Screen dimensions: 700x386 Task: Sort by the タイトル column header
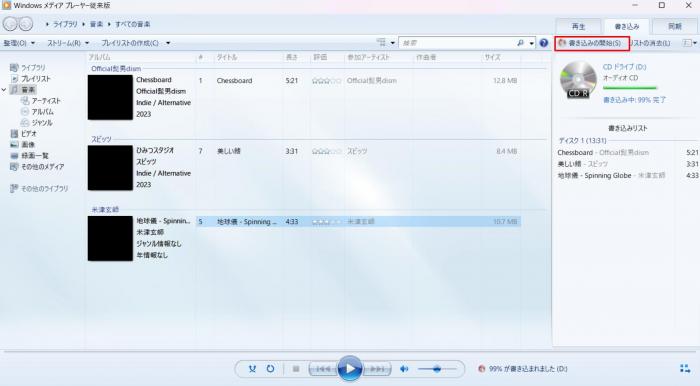tap(227, 57)
